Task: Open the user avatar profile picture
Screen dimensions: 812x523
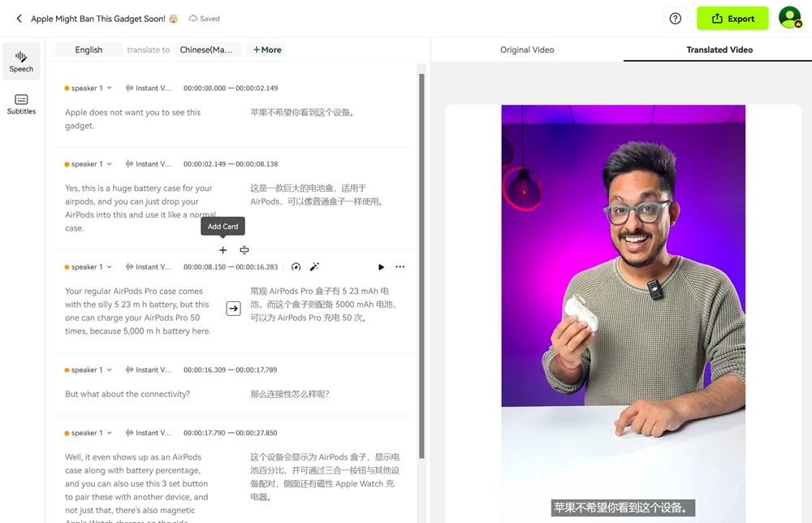Action: point(790,18)
